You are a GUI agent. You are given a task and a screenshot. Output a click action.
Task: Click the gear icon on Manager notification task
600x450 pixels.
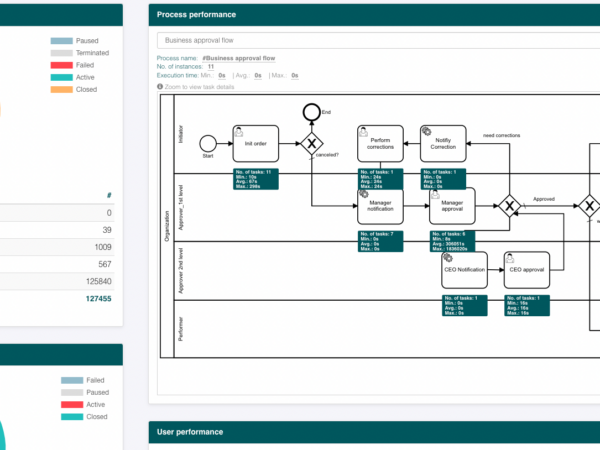(364, 194)
